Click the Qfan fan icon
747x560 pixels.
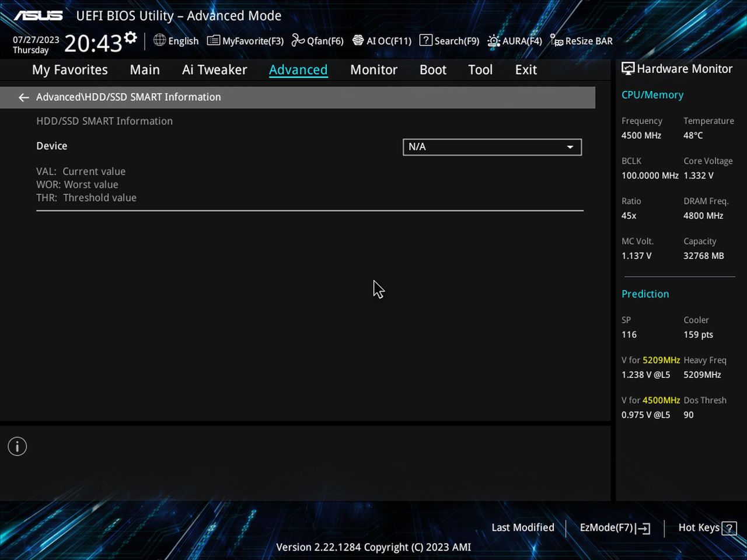tap(298, 40)
